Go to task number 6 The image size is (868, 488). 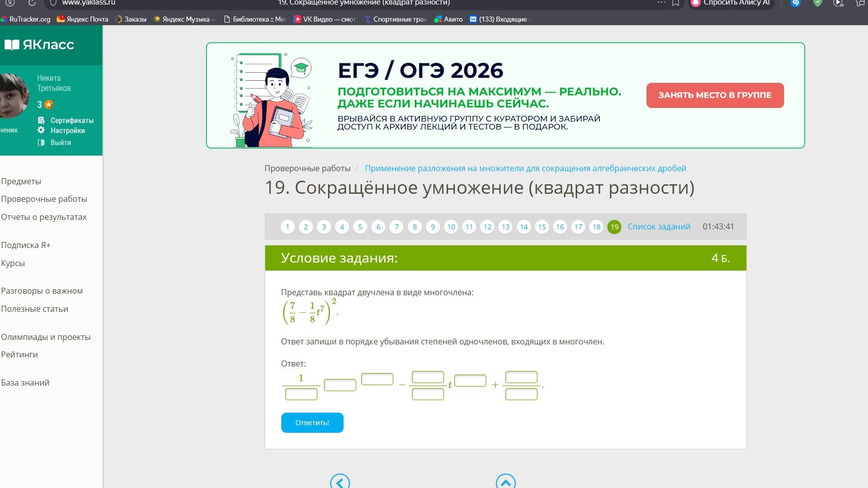pyautogui.click(x=378, y=227)
